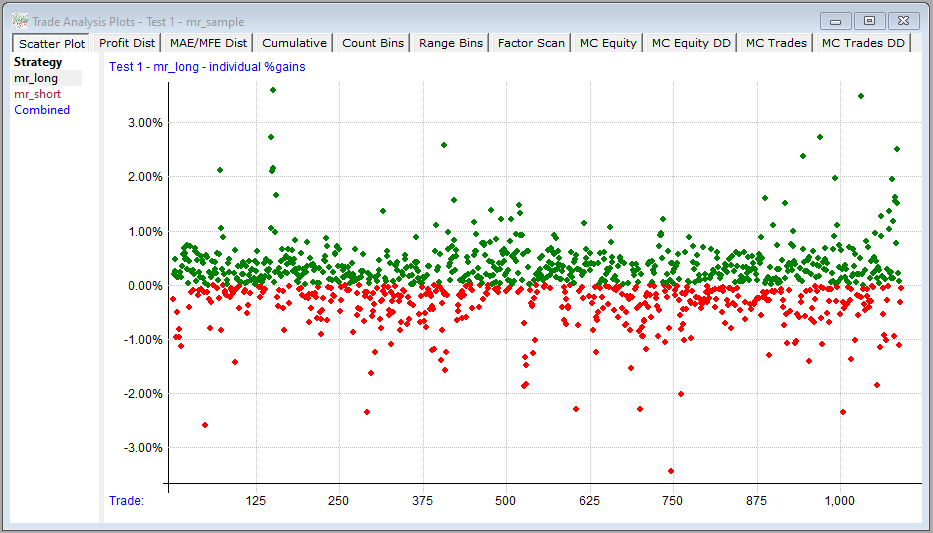Click the 875 x-axis tick label
Viewport: 933px width, 533px height.
tap(757, 500)
